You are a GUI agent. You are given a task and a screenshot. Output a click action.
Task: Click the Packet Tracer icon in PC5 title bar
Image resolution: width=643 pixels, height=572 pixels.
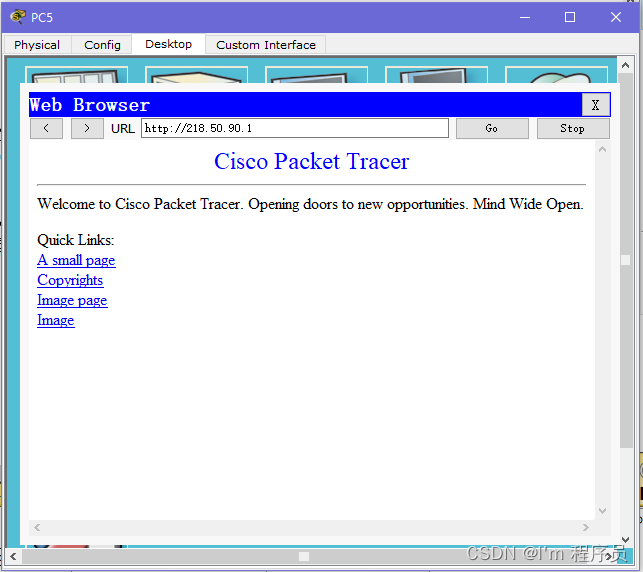18,17
